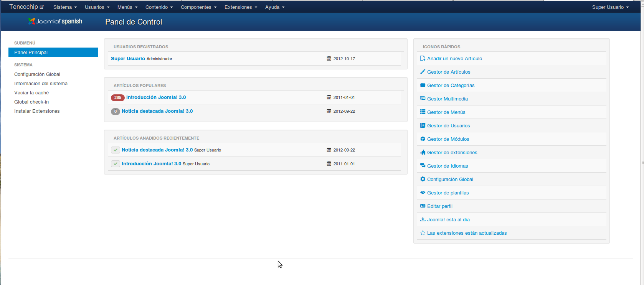This screenshot has height=285, width=644.
Task: Toggle published check for Noticia destacada Joomla! 3.0
Action: pyautogui.click(x=115, y=150)
